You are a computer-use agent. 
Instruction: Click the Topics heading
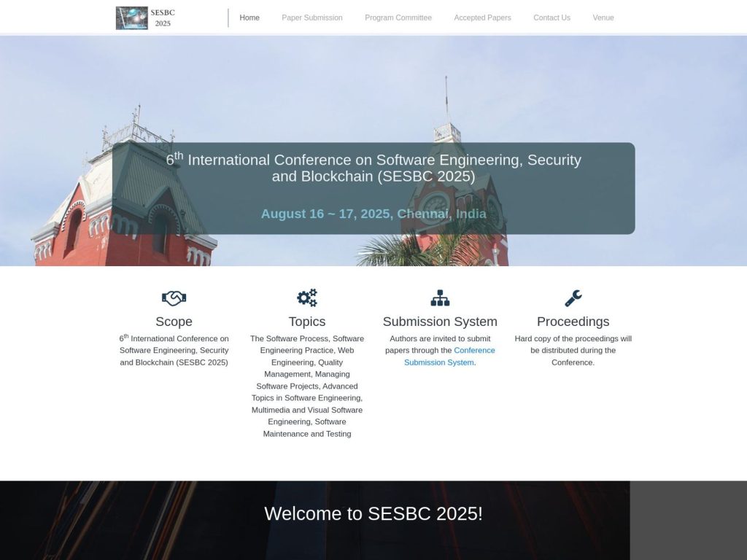[x=307, y=322]
